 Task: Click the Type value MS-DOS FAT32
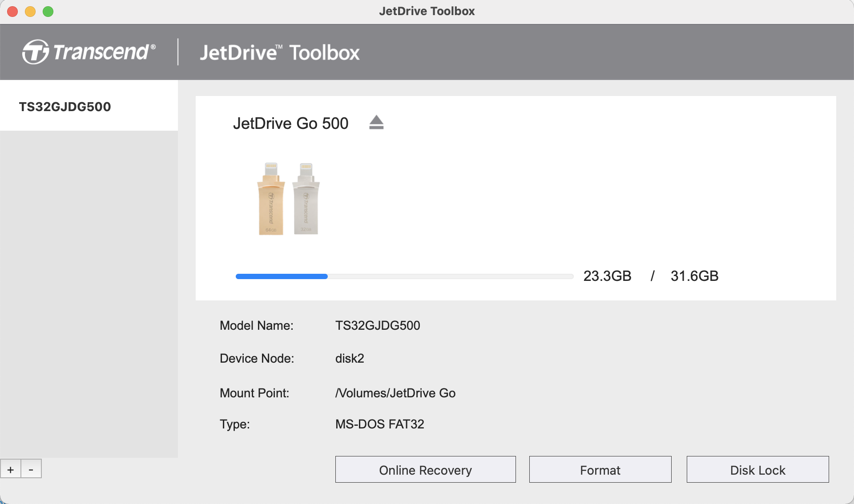(x=379, y=424)
